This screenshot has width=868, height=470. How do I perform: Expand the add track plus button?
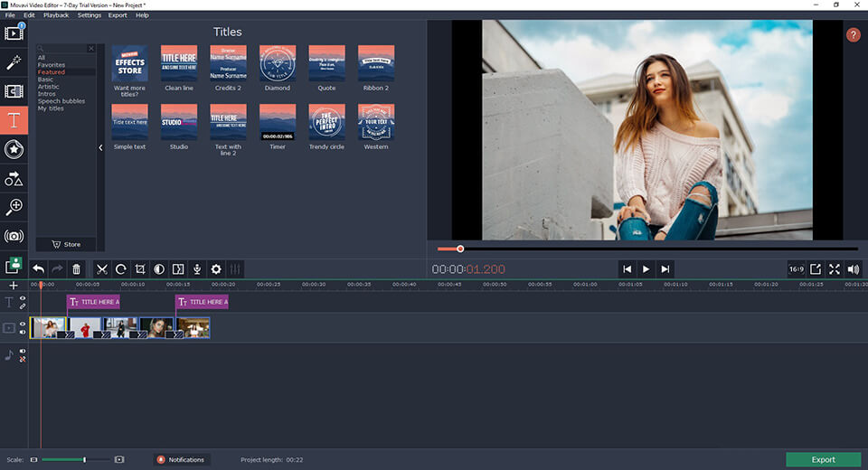coord(13,285)
